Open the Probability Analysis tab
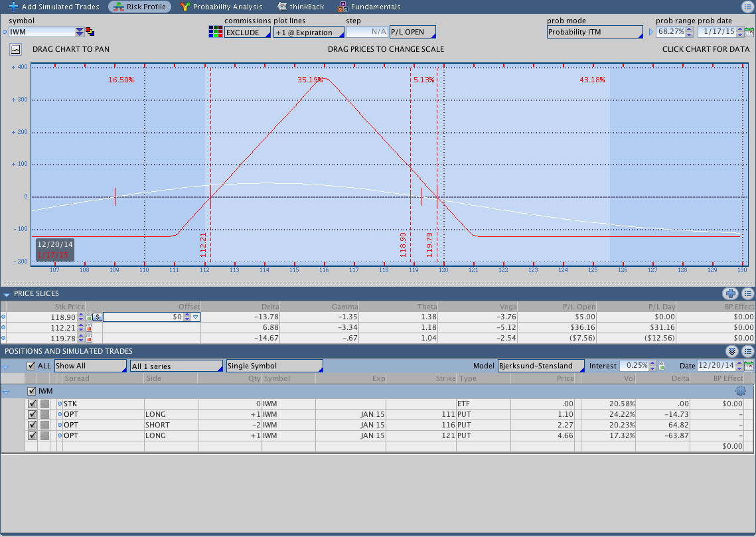This screenshot has height=537, width=756. 221,7
